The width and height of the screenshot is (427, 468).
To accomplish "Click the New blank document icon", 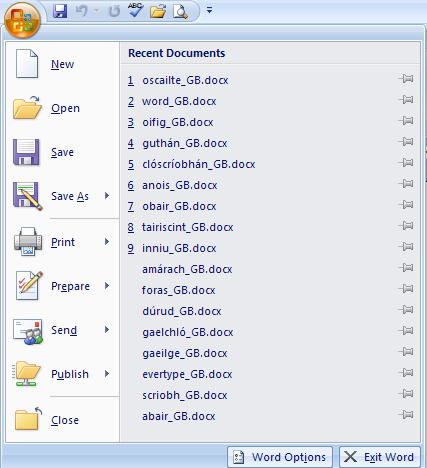I will (27, 64).
